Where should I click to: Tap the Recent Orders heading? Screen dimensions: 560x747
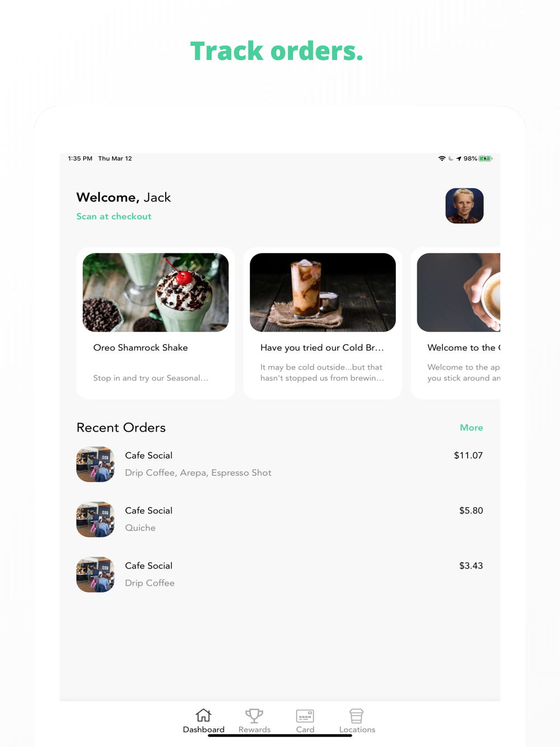coord(121,427)
